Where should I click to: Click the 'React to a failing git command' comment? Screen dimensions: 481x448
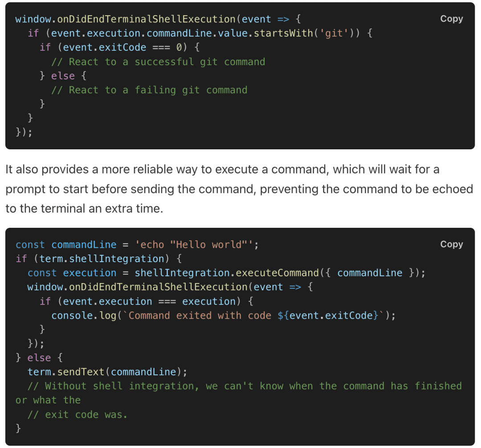pyautogui.click(x=149, y=90)
